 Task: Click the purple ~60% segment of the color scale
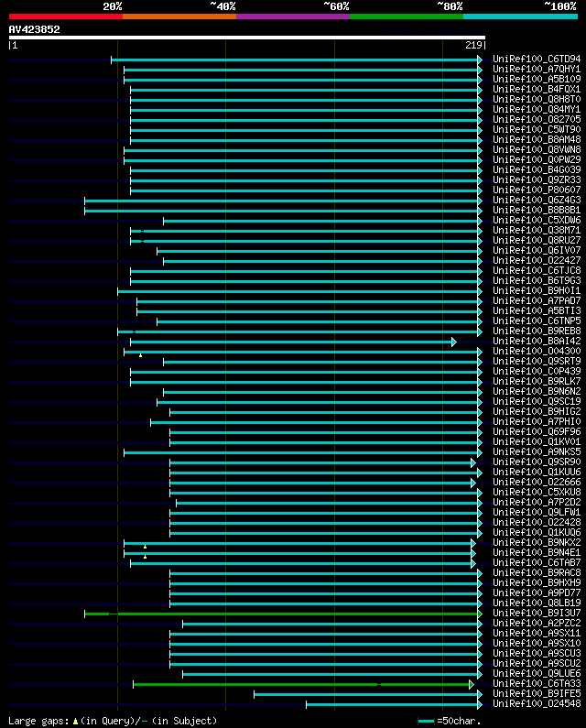[x=293, y=16]
